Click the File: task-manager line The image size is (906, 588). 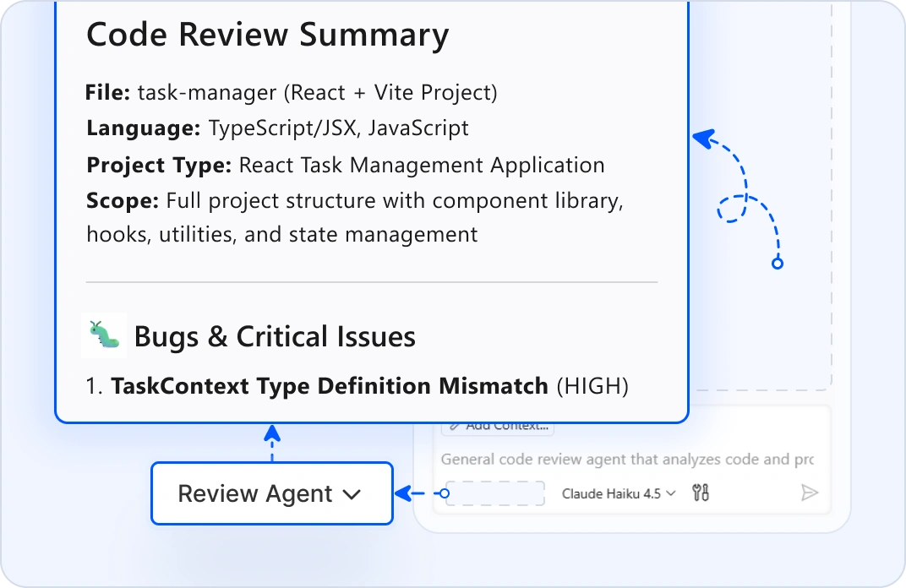pyautogui.click(x=292, y=92)
